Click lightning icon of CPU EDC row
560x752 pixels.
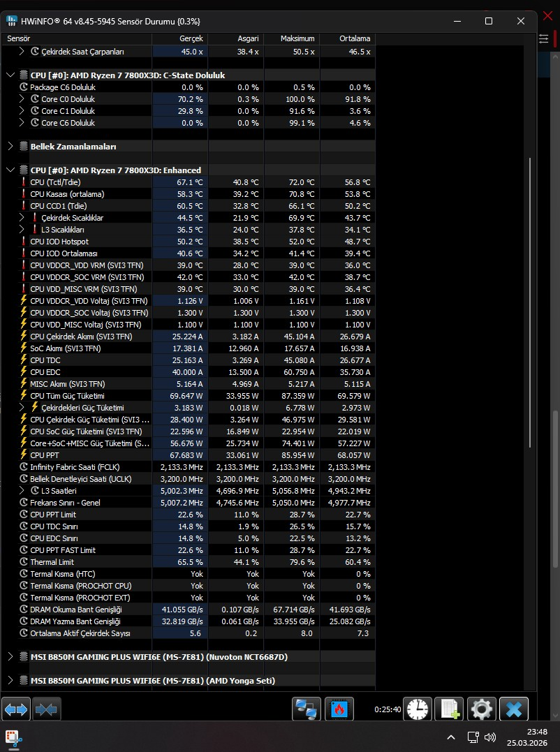tap(24, 371)
